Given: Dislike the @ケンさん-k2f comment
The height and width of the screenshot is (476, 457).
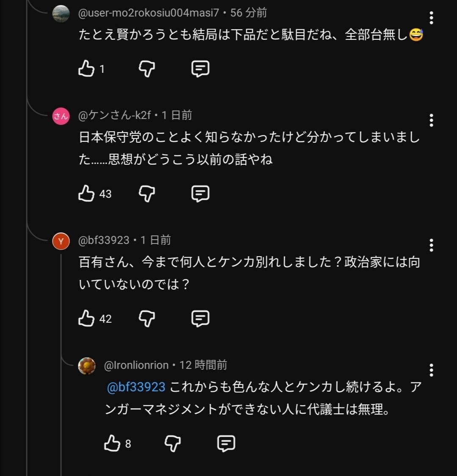Looking at the screenshot, I should (147, 194).
